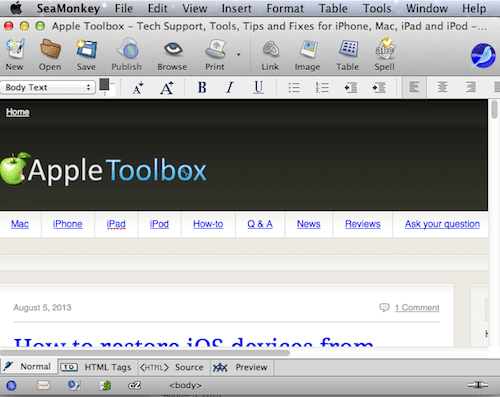Follow the Reviews navigation link

(363, 224)
